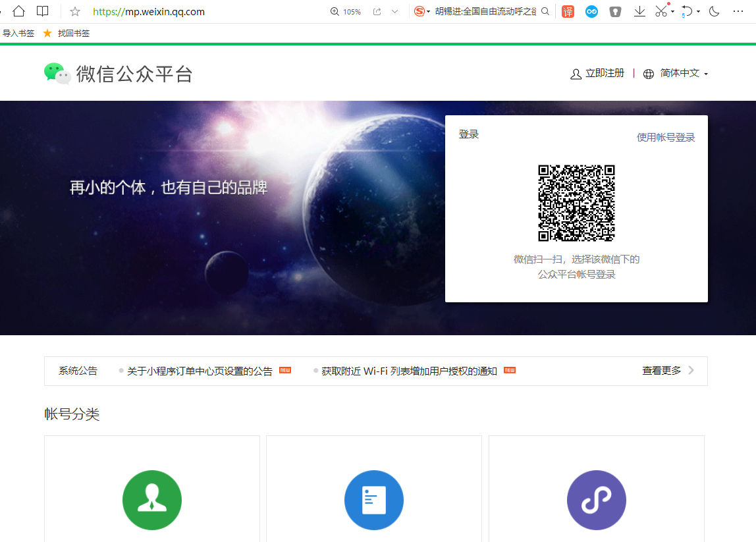The image size is (756, 542).
Task: Open the gray shield ad-block extension
Action: (615, 12)
